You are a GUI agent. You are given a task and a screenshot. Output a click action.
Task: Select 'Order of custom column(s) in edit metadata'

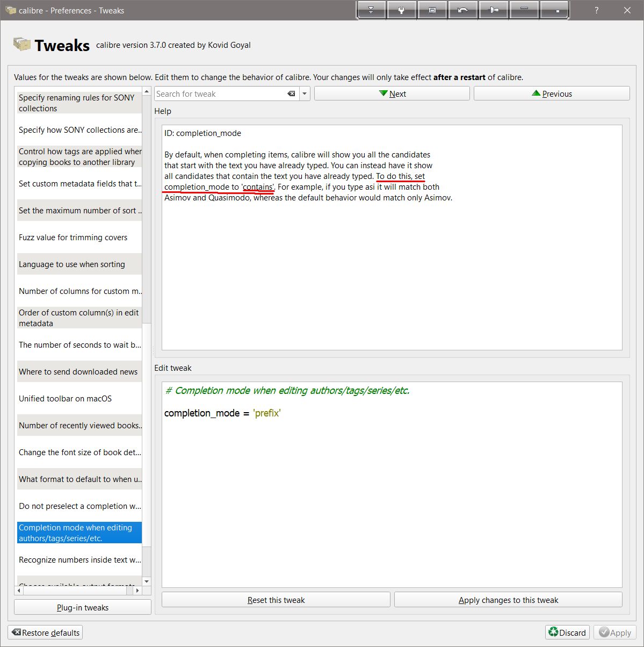click(x=79, y=318)
